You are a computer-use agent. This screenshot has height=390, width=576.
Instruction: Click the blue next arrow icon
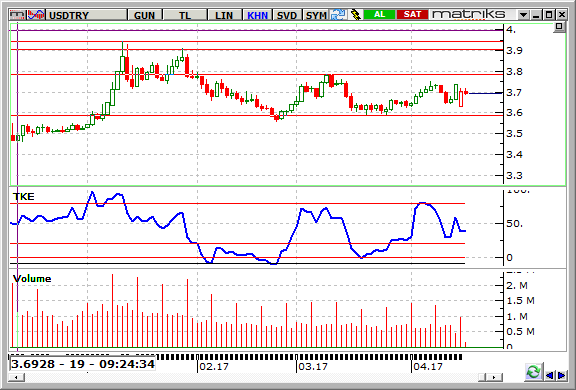tap(561, 375)
